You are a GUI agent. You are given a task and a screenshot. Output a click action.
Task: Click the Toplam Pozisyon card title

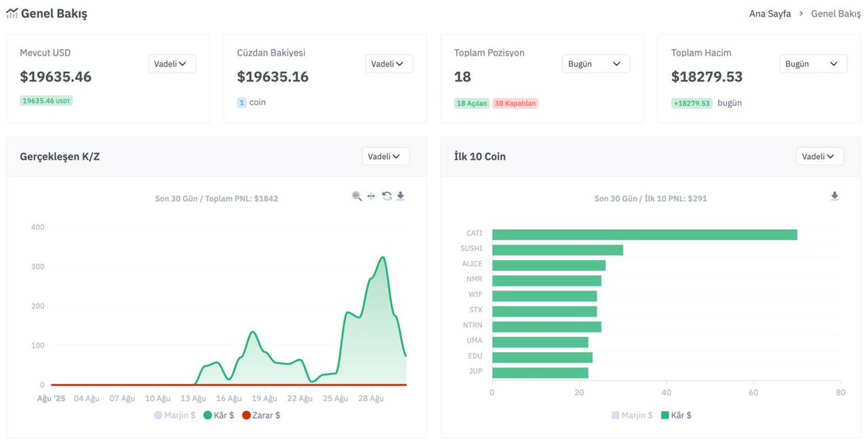pyautogui.click(x=489, y=53)
